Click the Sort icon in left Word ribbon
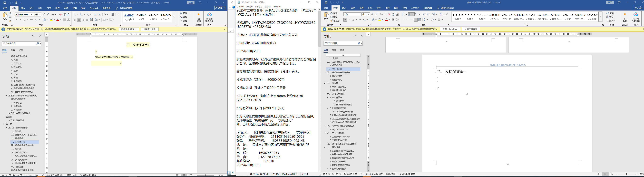Screen dimensions: 644x177 point(113,15)
